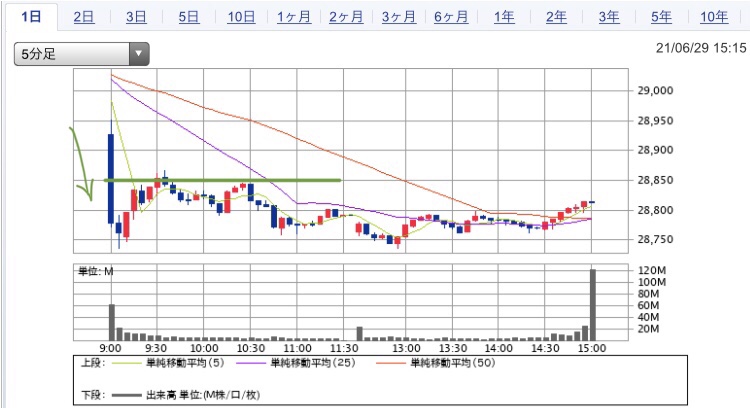The image size is (750, 408).
Task: Click the 28,950 price axis label
Action: [655, 121]
